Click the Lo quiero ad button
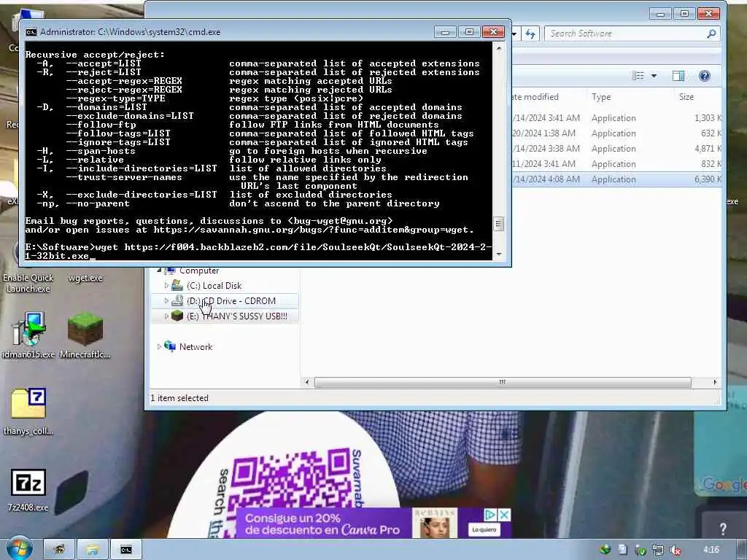The height and width of the screenshot is (560, 747). (484, 529)
